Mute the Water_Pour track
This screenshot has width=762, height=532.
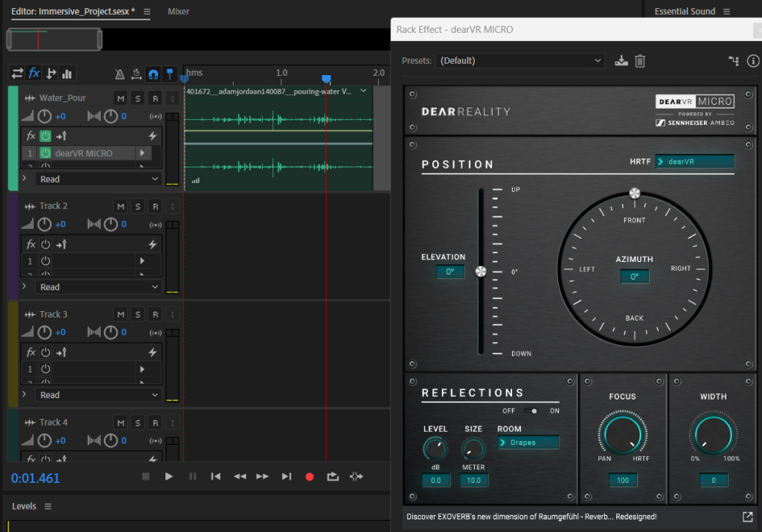point(121,99)
